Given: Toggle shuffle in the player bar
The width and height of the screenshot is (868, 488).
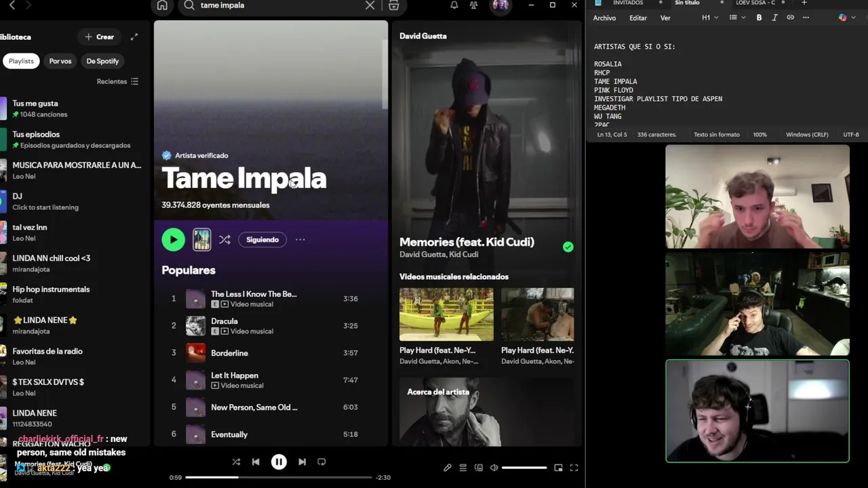Looking at the screenshot, I should [236, 462].
